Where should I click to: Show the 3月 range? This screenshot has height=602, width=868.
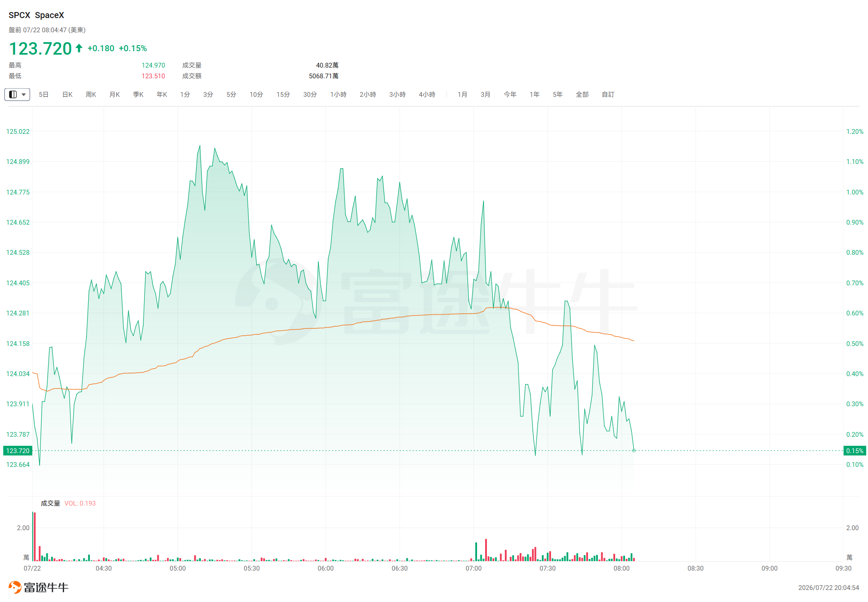click(x=486, y=95)
